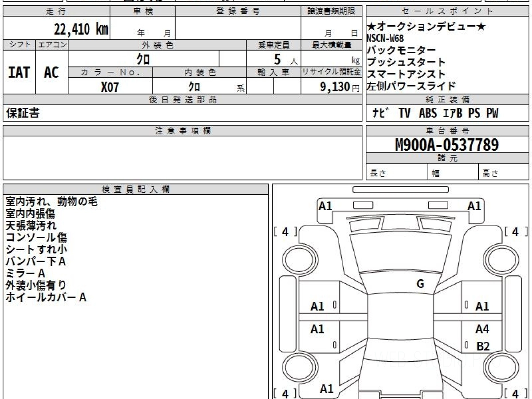This screenshot has height=399, width=532.
Task: Click the カラーNo. label
Action: (110, 72)
